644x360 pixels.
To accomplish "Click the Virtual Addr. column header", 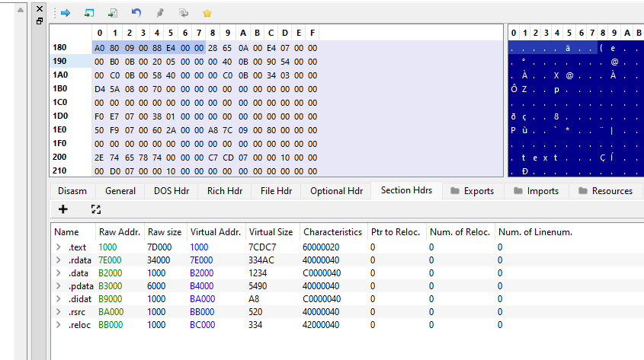I will (x=215, y=232).
